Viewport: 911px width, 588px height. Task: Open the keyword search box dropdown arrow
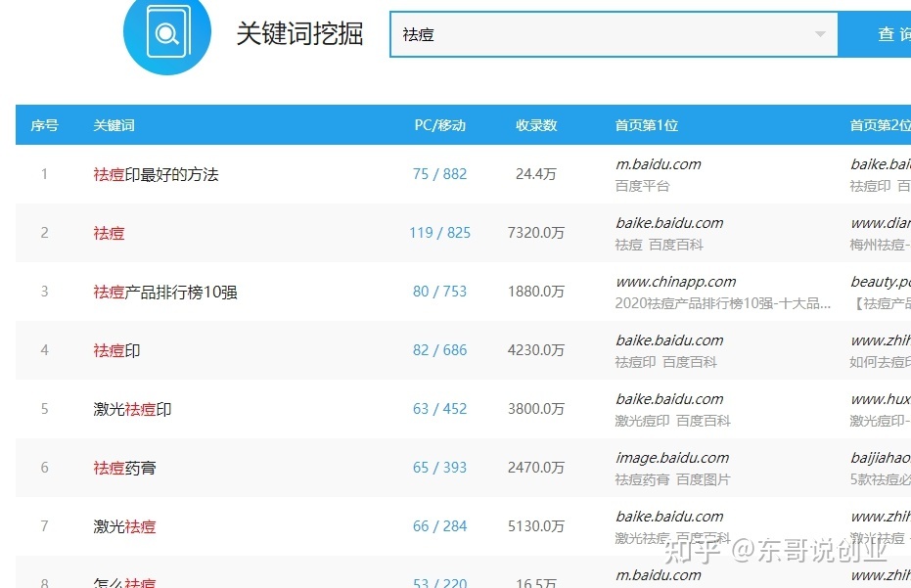pos(821,33)
